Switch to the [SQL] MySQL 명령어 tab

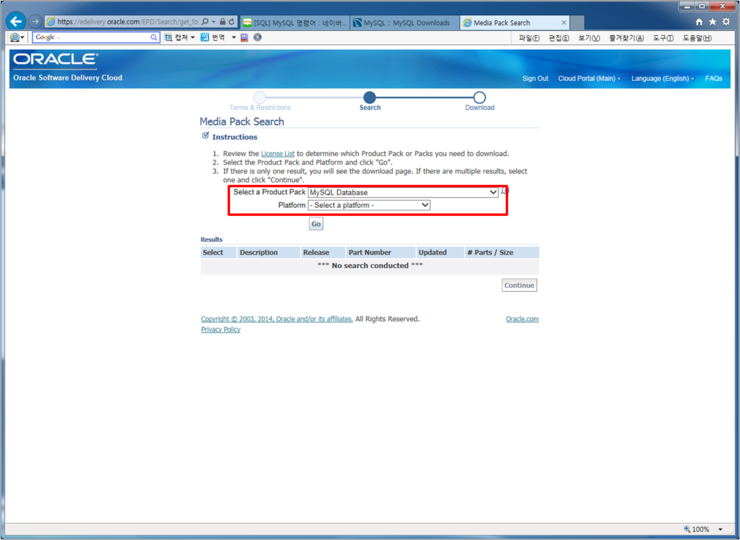(x=295, y=23)
